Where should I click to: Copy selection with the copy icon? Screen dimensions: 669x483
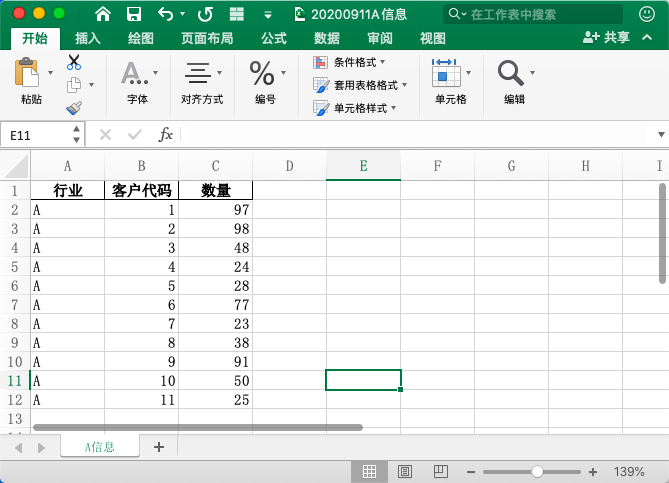pos(74,85)
